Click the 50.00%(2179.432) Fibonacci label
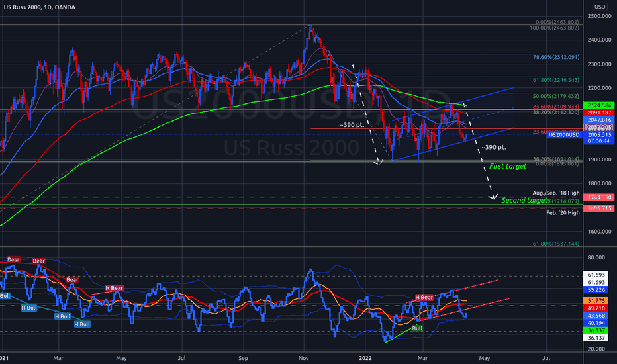The image size is (617, 364). click(556, 96)
